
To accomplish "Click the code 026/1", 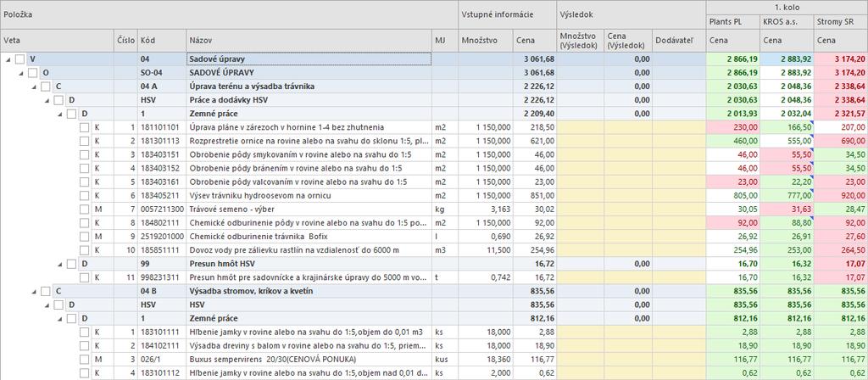I will [149, 359].
